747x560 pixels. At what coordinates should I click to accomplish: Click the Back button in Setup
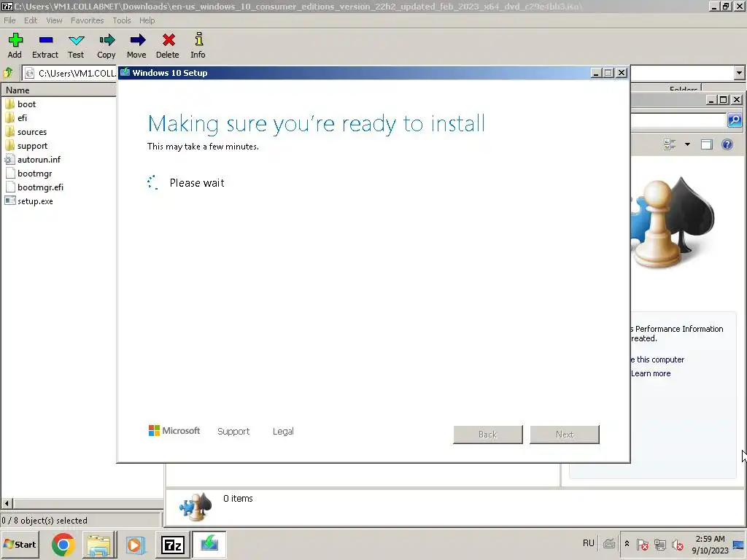[488, 435]
